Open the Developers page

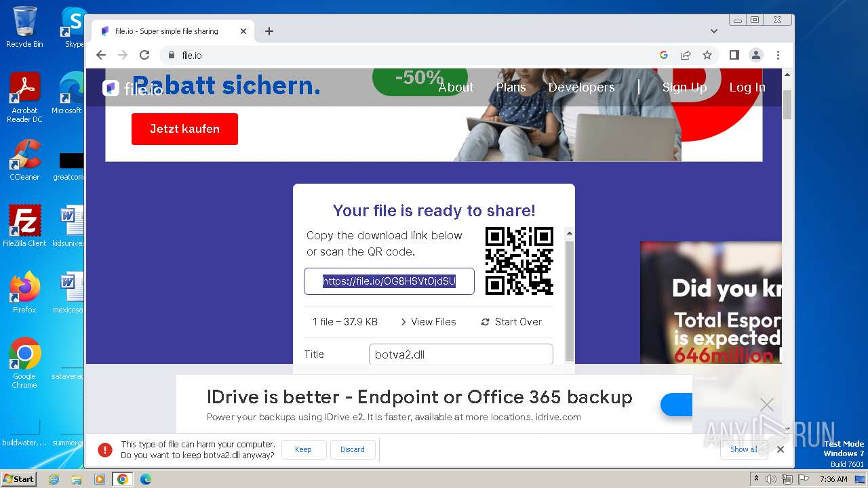(581, 87)
